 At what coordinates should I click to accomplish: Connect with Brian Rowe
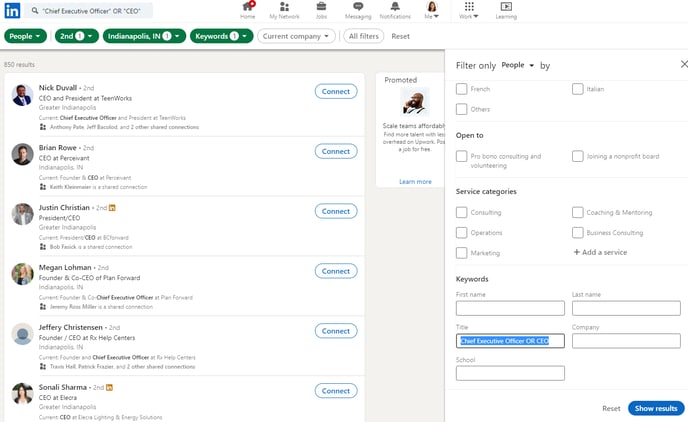[336, 151]
